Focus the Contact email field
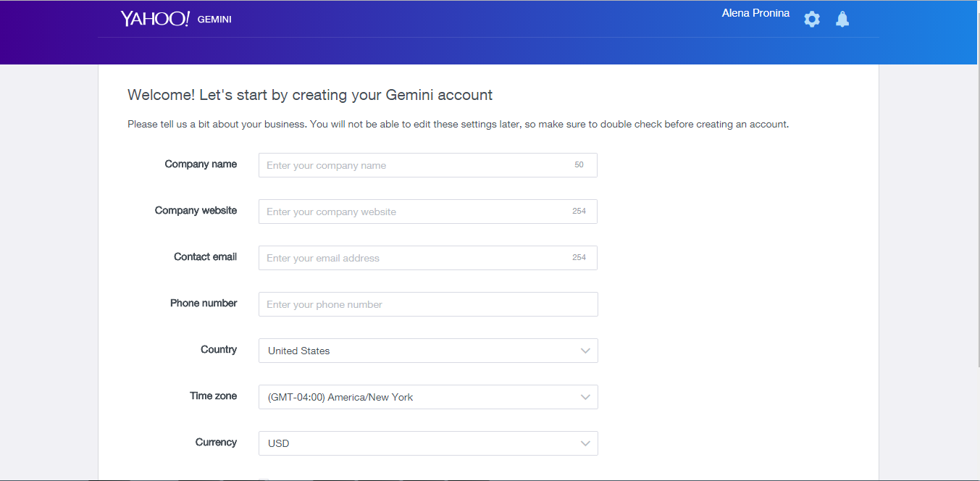This screenshot has height=481, width=980. click(x=427, y=258)
